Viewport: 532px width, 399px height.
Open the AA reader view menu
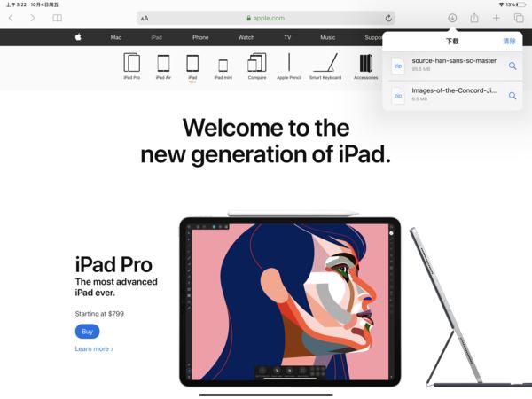coord(145,19)
